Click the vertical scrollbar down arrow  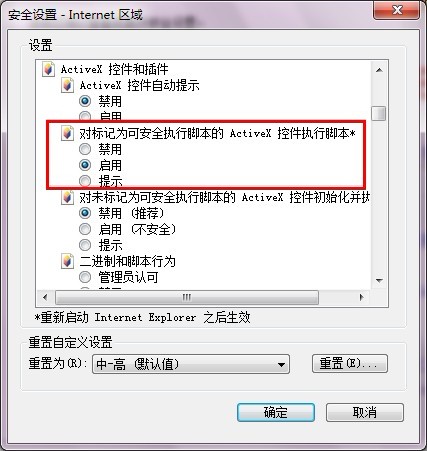(x=379, y=281)
